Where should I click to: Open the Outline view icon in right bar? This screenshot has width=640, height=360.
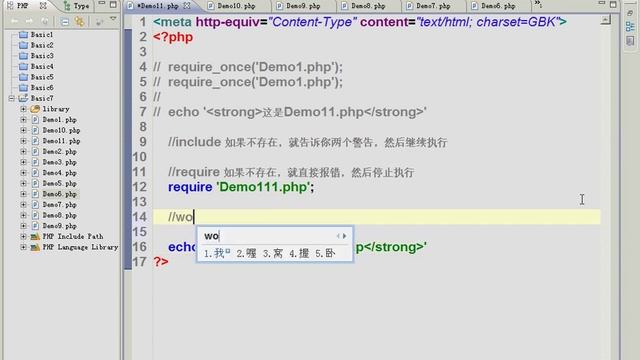(x=630, y=27)
